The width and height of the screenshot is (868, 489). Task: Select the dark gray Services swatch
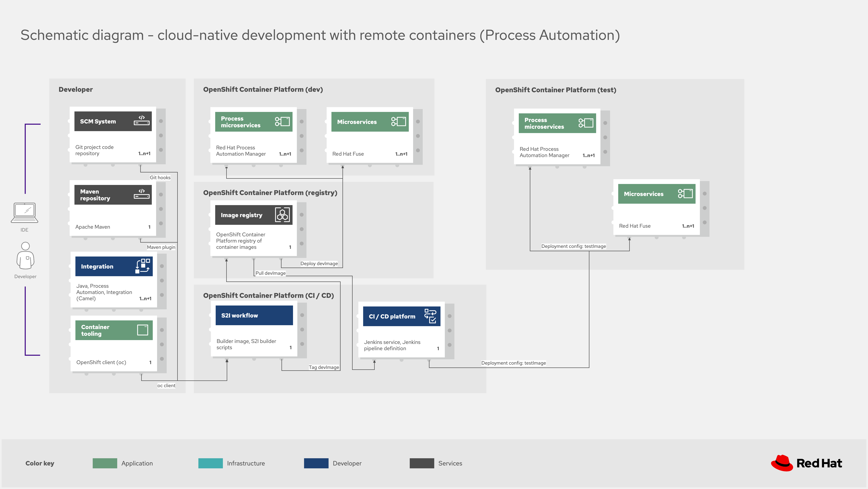(x=422, y=463)
